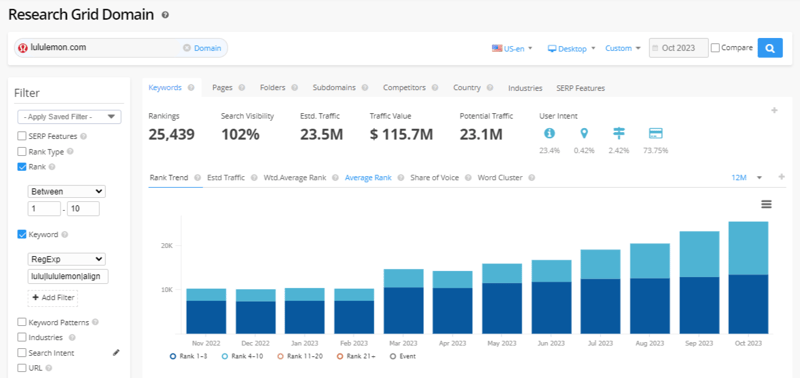The width and height of the screenshot is (800, 378).
Task: Open the Apply Saved Filter dropdown
Action: (69, 117)
